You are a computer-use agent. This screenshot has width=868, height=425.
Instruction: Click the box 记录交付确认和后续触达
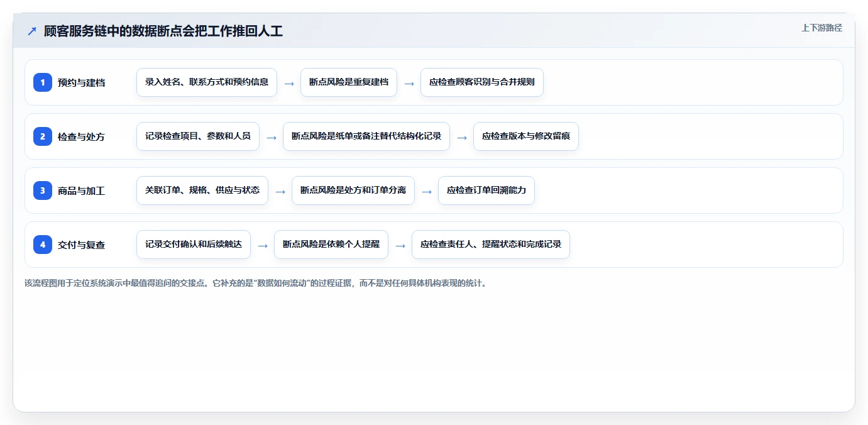[x=194, y=245]
